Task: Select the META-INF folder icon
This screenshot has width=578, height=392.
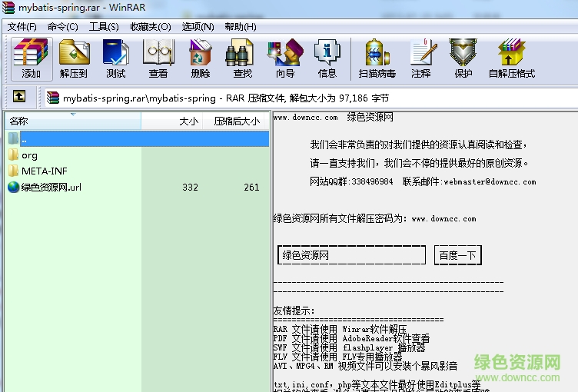Action: pos(13,171)
